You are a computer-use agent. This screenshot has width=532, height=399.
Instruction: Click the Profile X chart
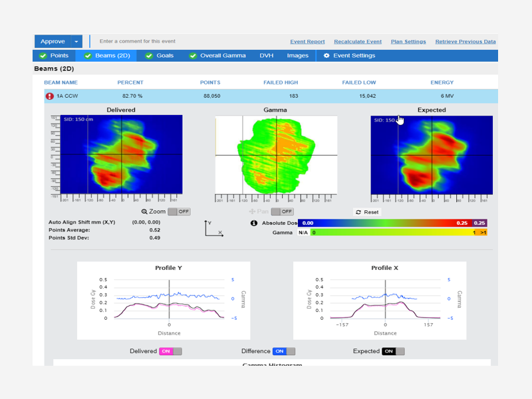pos(380,301)
